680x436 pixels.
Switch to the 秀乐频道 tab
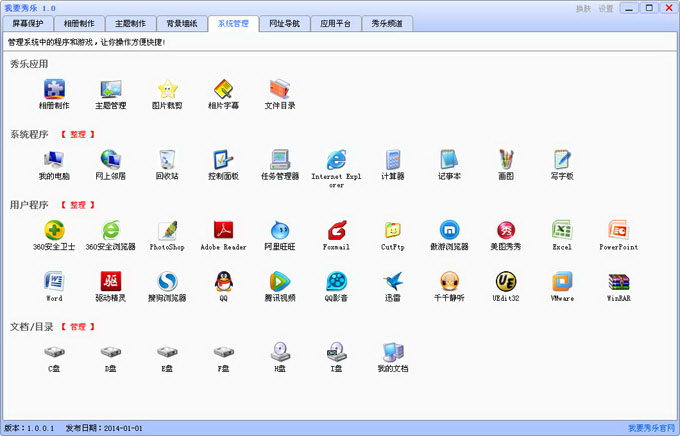click(387, 24)
